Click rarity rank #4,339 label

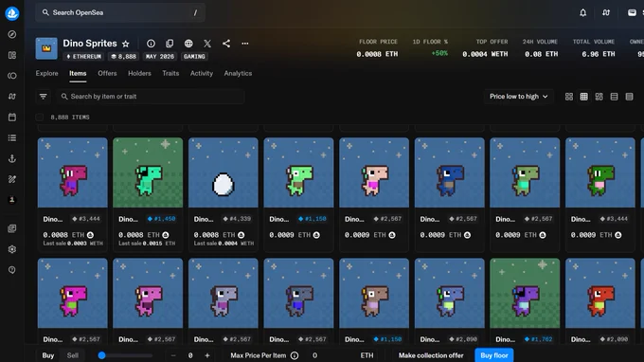237,219
